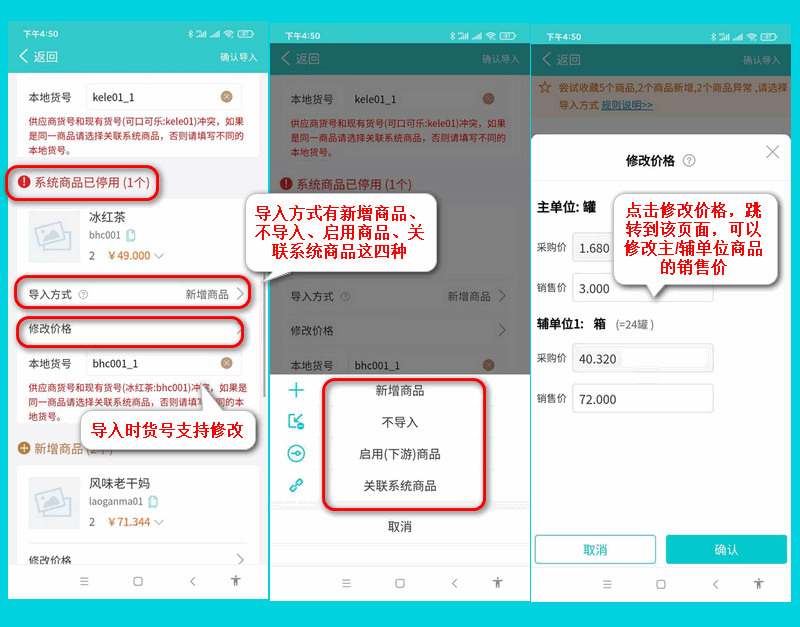Tap the 冰红茶 product thumbnail
This screenshot has height=627, width=800.
pyautogui.click(x=54, y=236)
